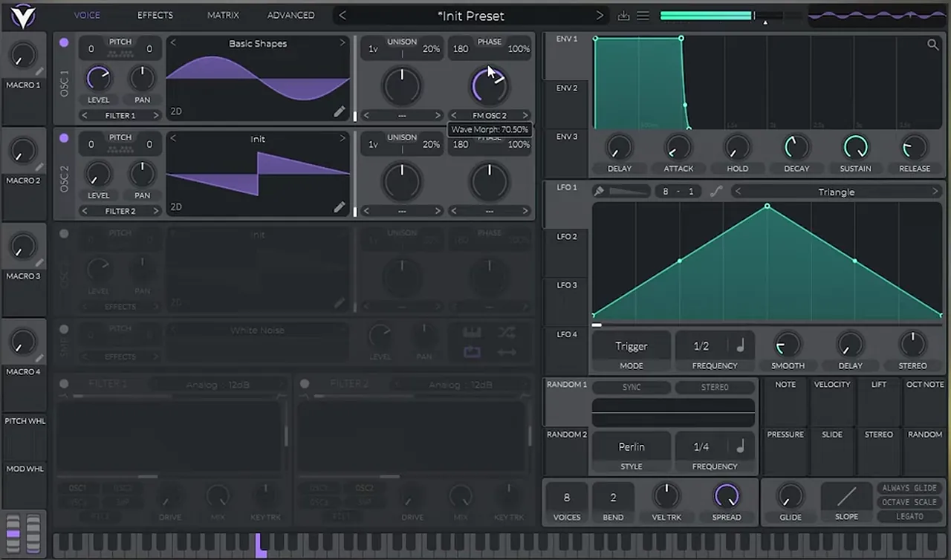Enable Filter 2 with its power dot
Screen dimensions: 951x560
pyautogui.click(x=305, y=383)
